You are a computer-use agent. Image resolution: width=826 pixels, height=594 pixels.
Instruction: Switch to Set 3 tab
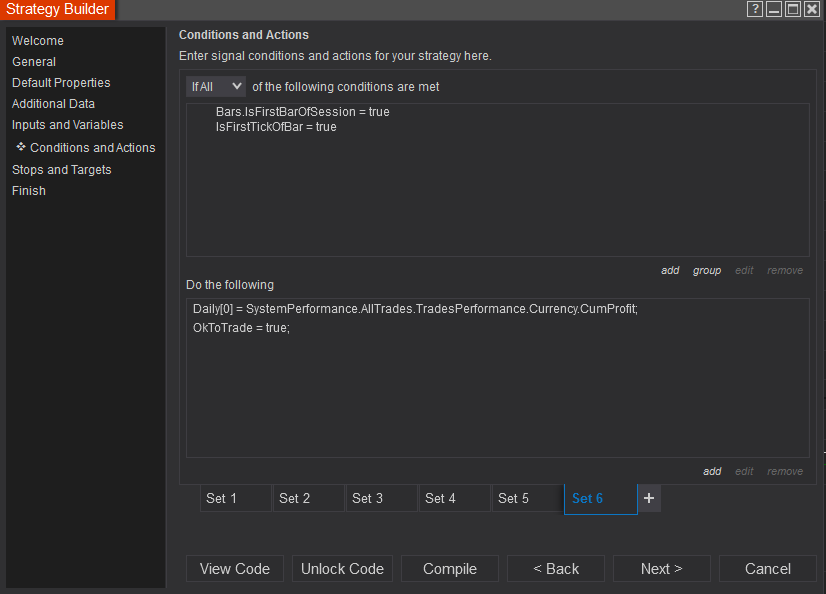coord(381,498)
